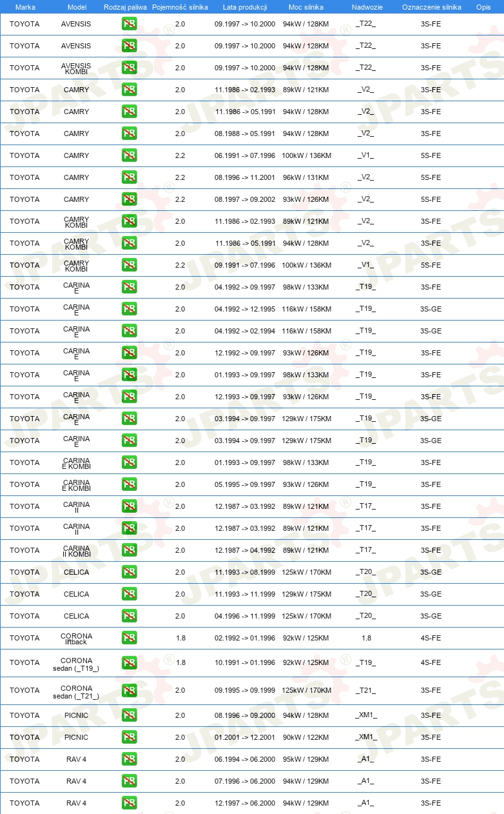Click the 100kW / 136KM value in CAMRY KOMBI row
The height and width of the screenshot is (814, 504).
[306, 265]
